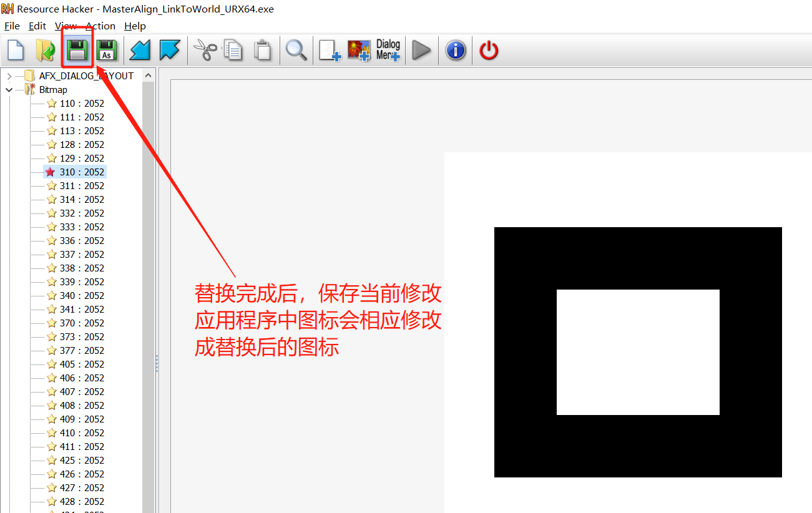Click the Copy icon in toolbar

[x=233, y=51]
